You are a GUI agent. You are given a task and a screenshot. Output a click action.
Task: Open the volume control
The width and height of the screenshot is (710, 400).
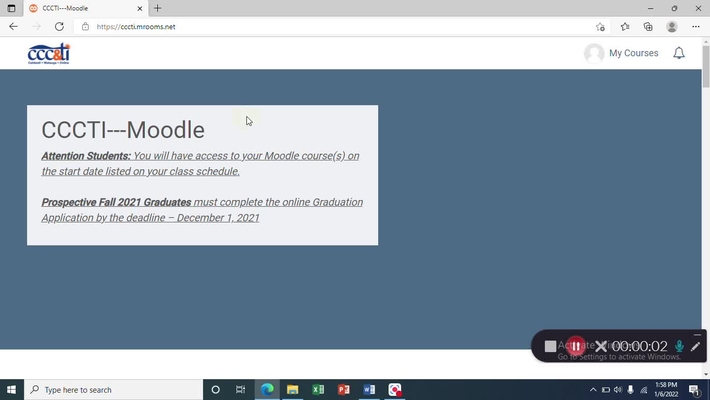tap(618, 390)
